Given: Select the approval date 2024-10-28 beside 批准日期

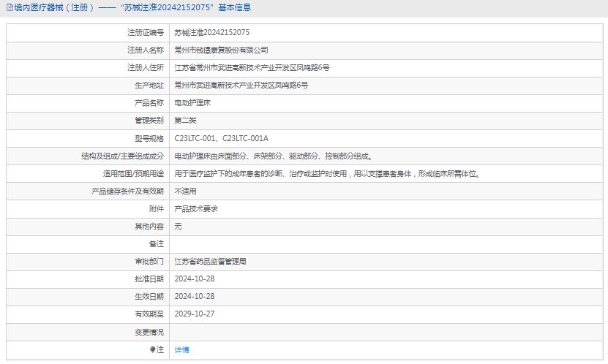Looking at the screenshot, I should pos(194,278).
